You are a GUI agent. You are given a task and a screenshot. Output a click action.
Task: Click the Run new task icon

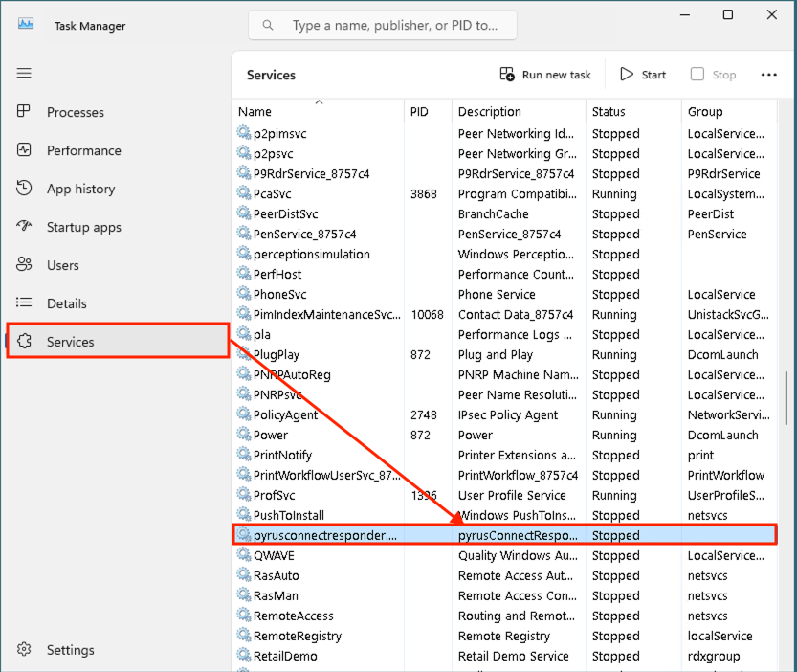tap(507, 75)
